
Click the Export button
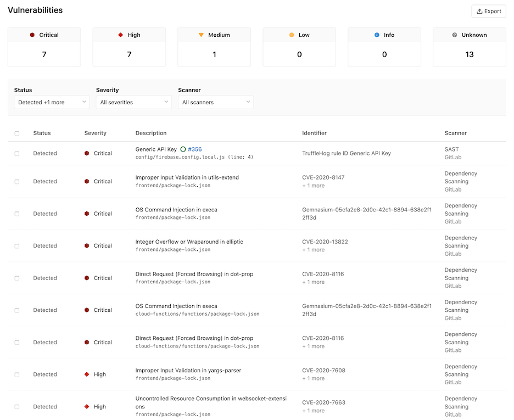[489, 12]
